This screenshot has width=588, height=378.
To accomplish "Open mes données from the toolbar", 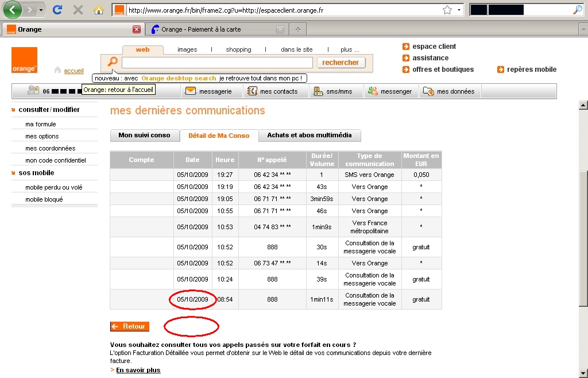I will point(448,91).
